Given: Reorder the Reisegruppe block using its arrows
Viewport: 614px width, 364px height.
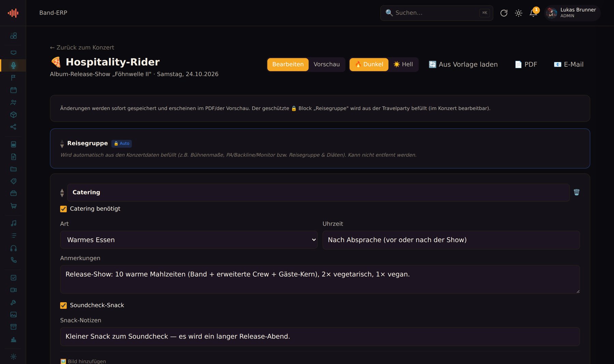Looking at the screenshot, I should [x=62, y=144].
